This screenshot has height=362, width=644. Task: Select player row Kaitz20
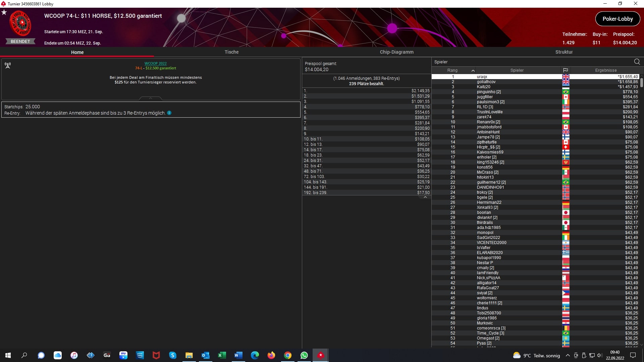pos(535,87)
